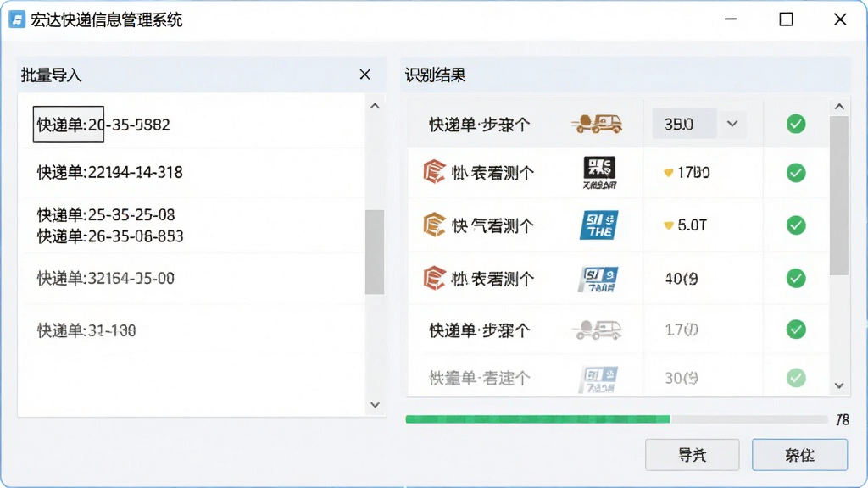
Task: Click the blue carrier logo in the 5.0T row
Action: (599, 225)
